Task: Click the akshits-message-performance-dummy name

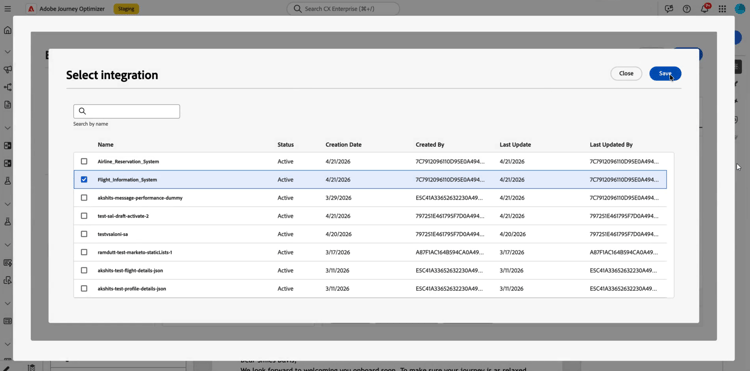Action: pos(140,198)
